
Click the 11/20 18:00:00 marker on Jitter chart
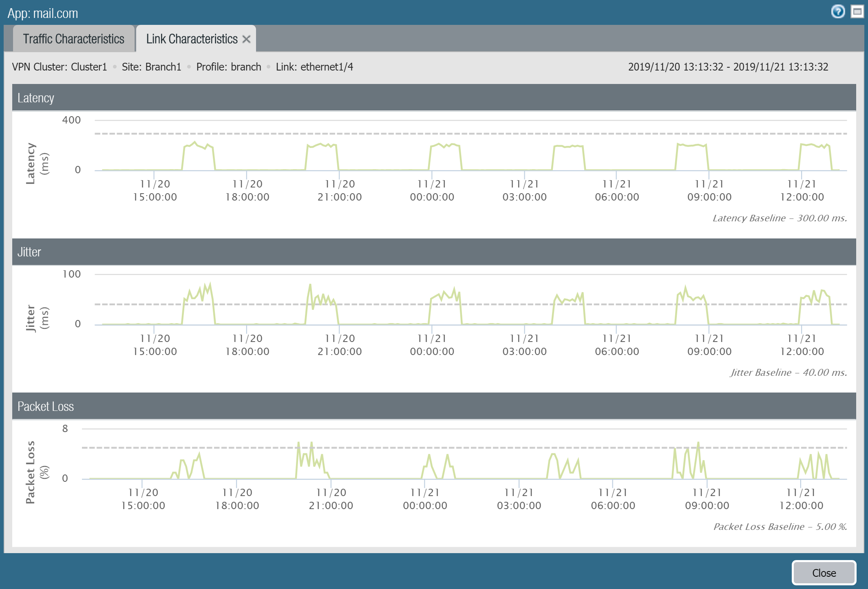[247, 345]
